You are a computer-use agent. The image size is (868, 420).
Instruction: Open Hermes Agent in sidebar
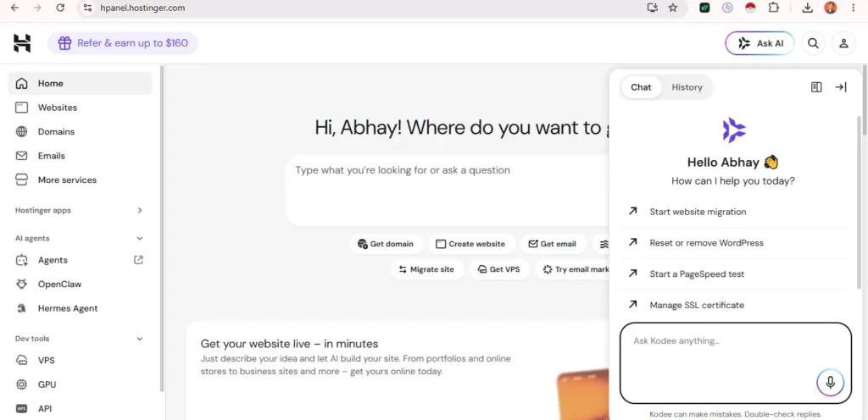point(81,308)
